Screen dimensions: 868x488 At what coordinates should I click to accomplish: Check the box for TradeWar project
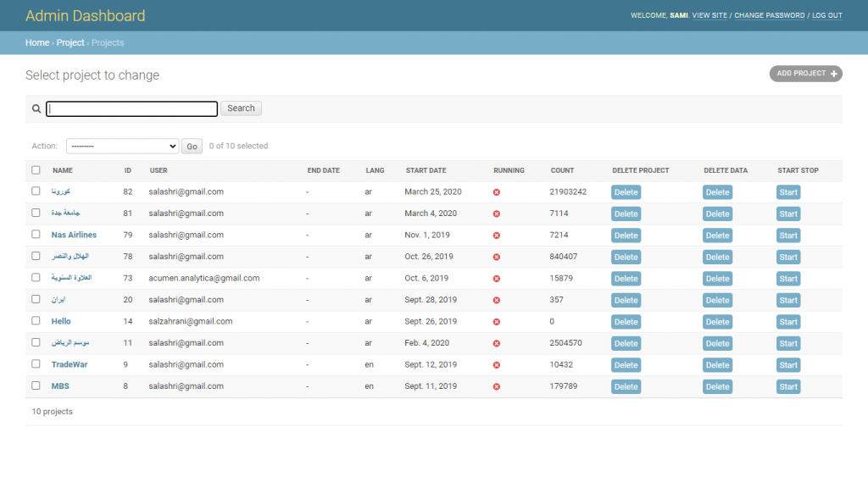point(36,363)
